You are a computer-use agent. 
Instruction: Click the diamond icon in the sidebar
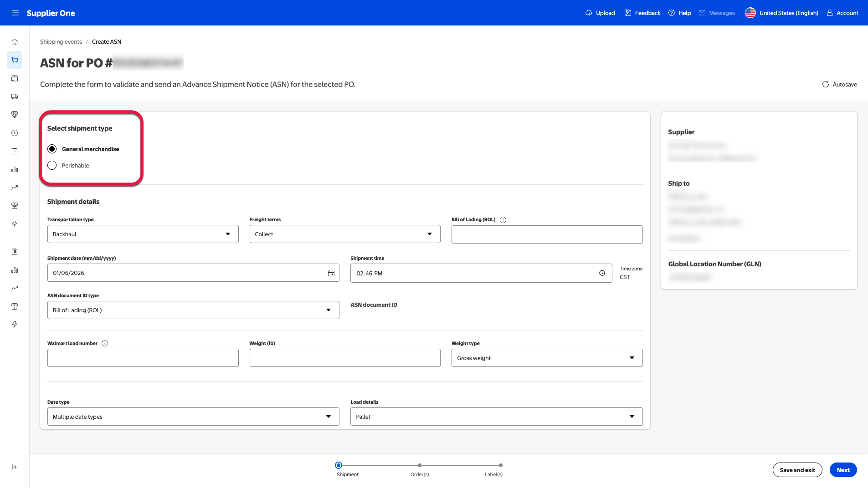15,115
